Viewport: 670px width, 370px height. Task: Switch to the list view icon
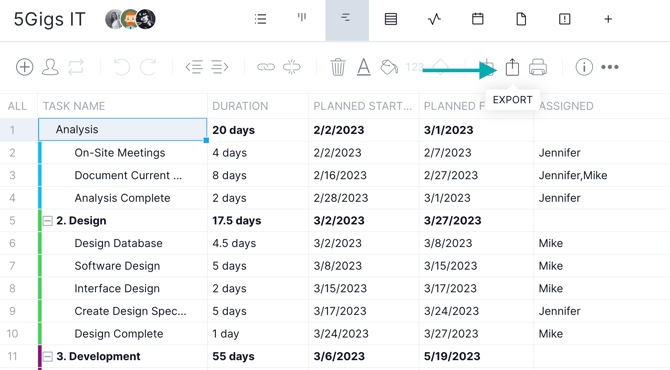pos(260,19)
